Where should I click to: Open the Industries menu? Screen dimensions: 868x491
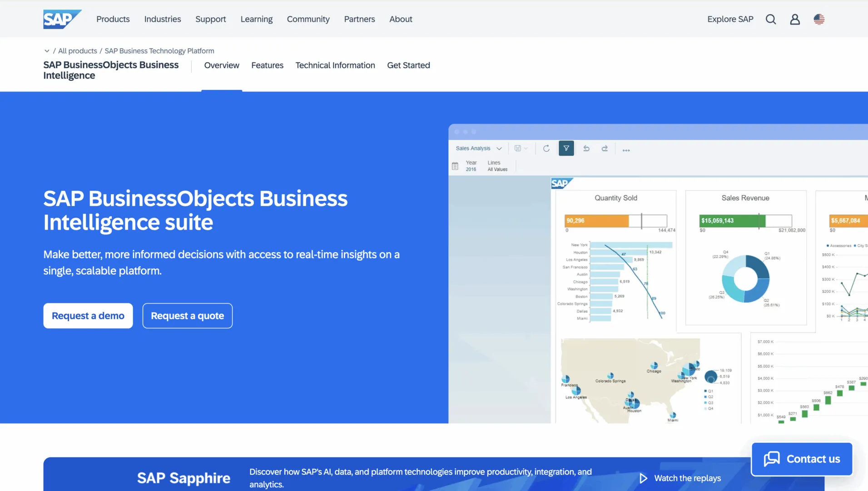(163, 19)
